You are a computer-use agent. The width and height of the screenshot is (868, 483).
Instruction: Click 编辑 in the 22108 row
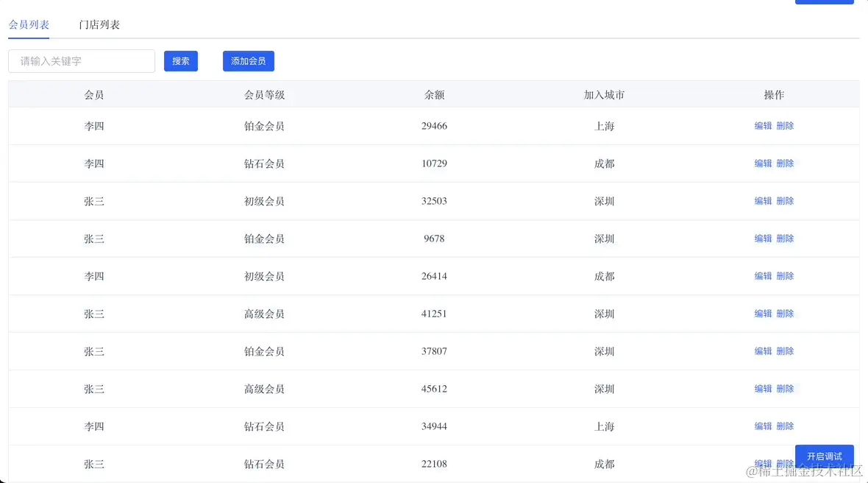pos(763,464)
